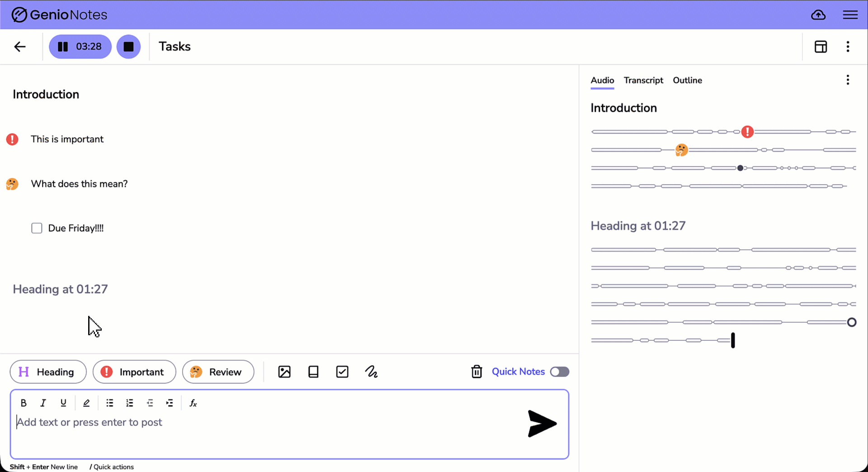
Task: Toggle the Quick Notes switch
Action: (x=559, y=372)
